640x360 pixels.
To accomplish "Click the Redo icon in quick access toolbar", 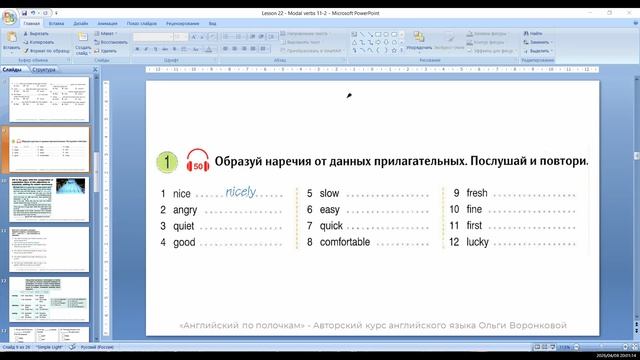I will 45,13.
